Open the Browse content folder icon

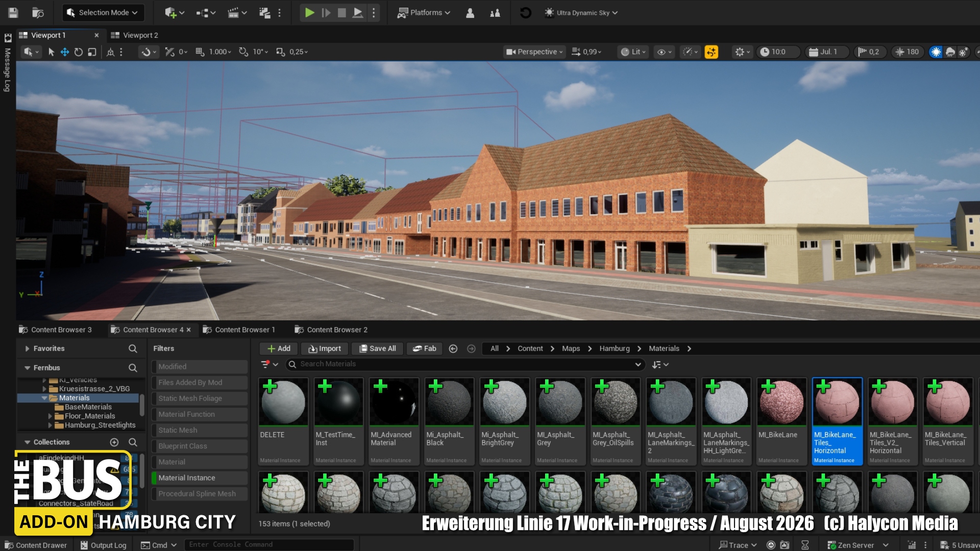tap(38, 13)
